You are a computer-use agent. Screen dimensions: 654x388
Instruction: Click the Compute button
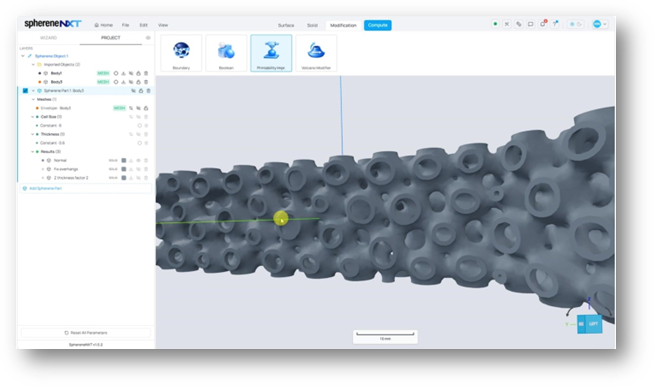tap(377, 25)
